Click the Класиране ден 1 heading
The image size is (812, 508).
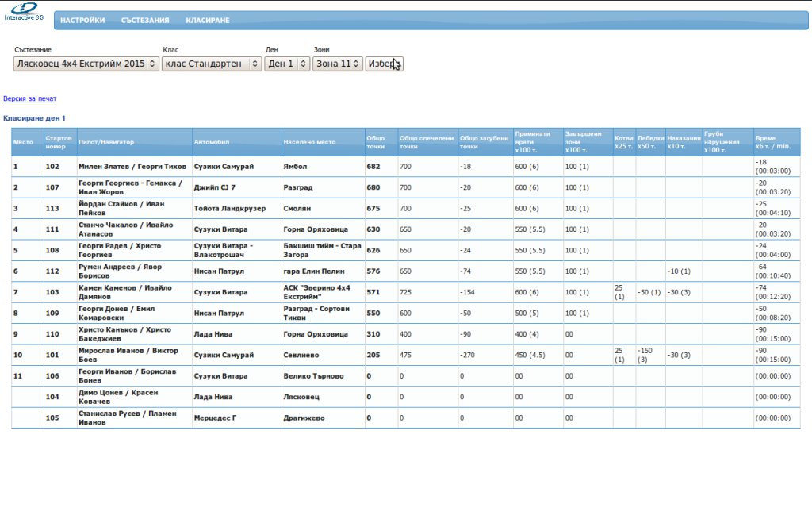pyautogui.click(x=35, y=118)
